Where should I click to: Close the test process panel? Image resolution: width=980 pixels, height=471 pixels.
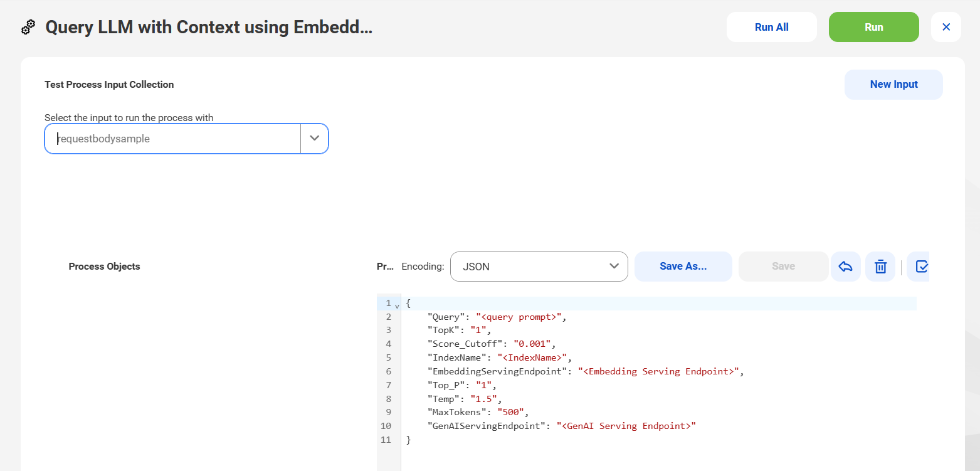click(x=946, y=27)
